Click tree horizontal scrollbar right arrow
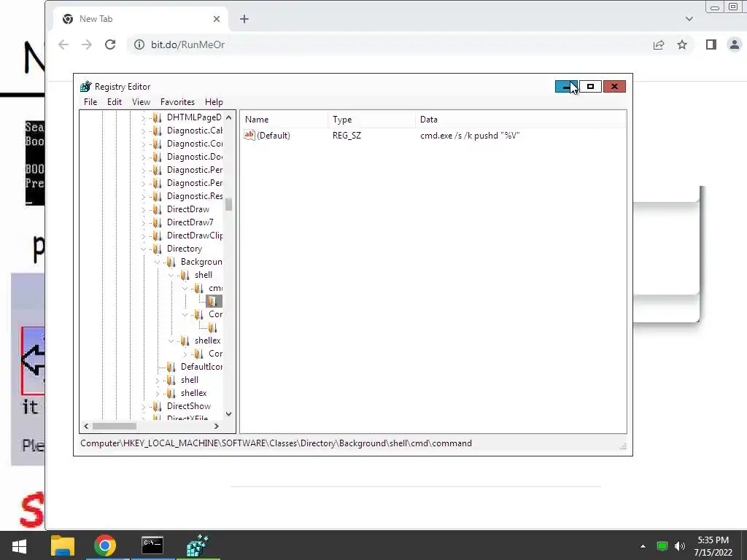Screen dimensions: 747x560 click(x=217, y=426)
